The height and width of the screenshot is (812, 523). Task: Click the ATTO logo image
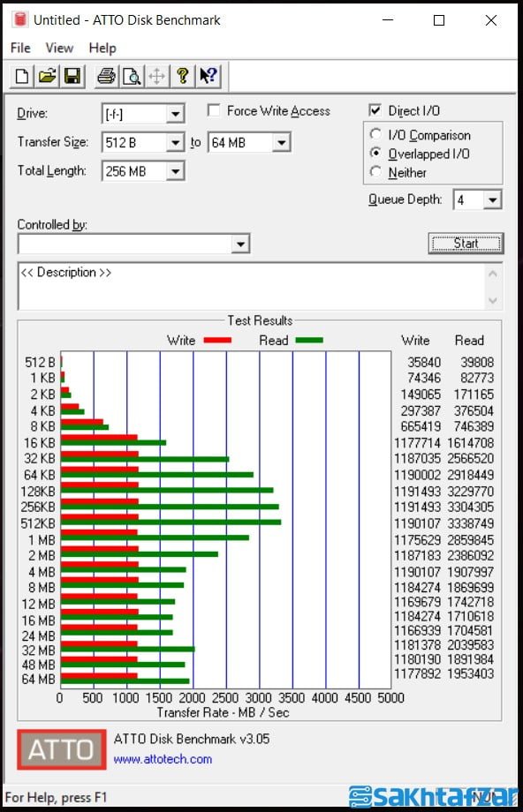pyautogui.click(x=61, y=749)
